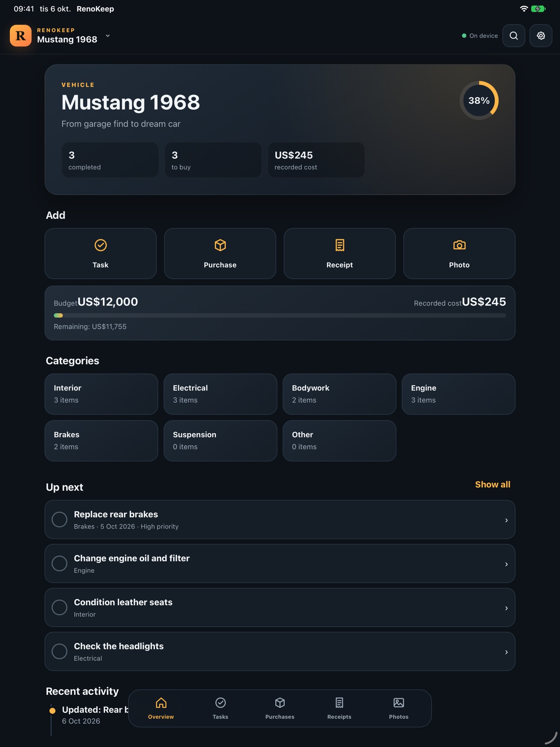Screen dimensions: 560x747
Task: Tap the battery status icon
Action: pos(538,9)
